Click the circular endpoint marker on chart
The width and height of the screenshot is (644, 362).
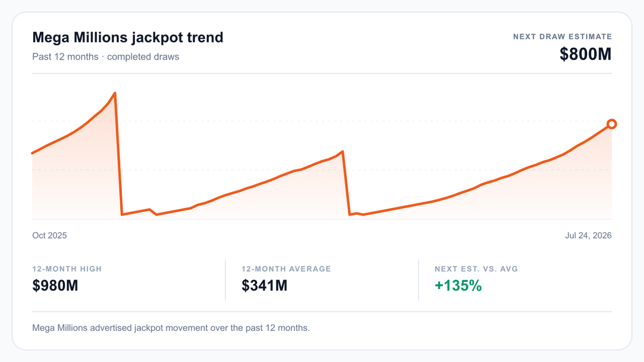(x=611, y=124)
